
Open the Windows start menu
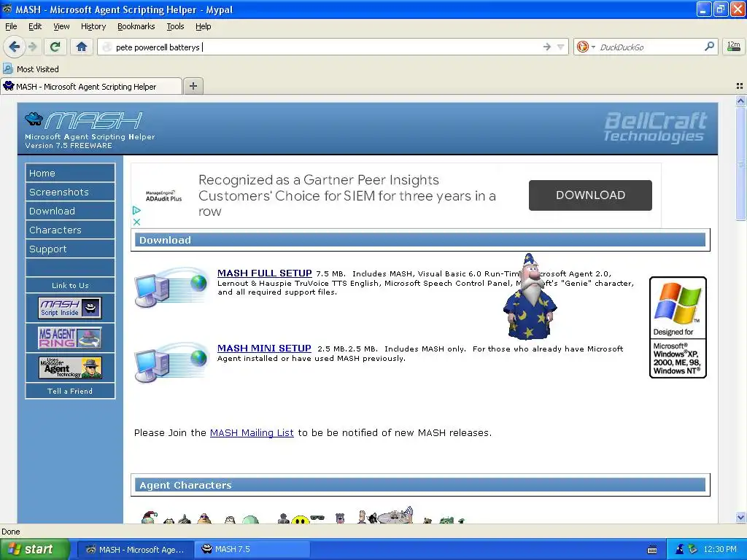[34, 549]
